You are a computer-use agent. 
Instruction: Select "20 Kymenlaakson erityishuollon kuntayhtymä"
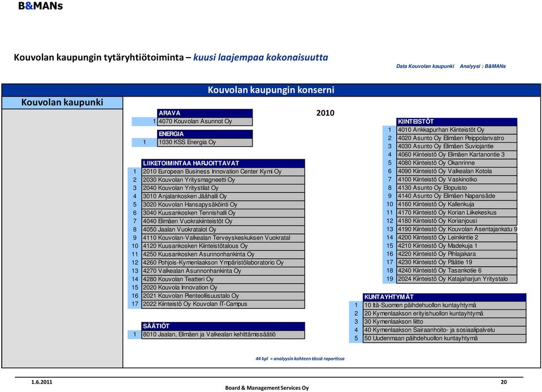(445, 313)
